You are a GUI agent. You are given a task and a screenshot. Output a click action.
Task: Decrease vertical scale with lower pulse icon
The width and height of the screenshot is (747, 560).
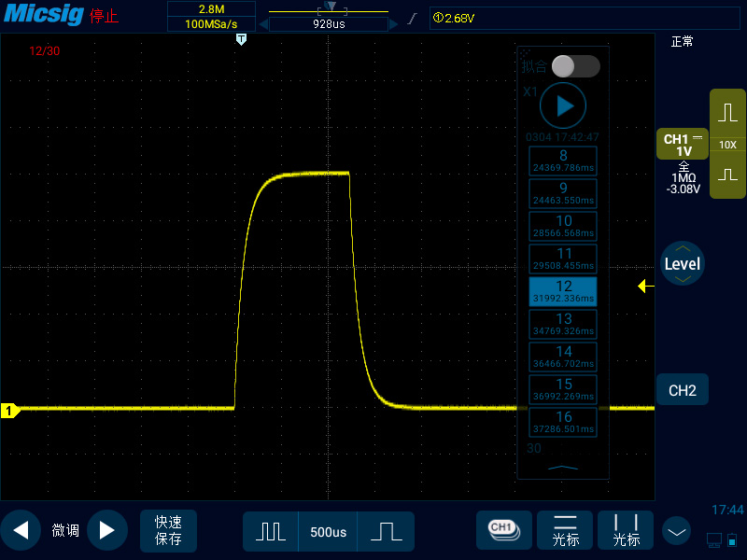(x=727, y=175)
